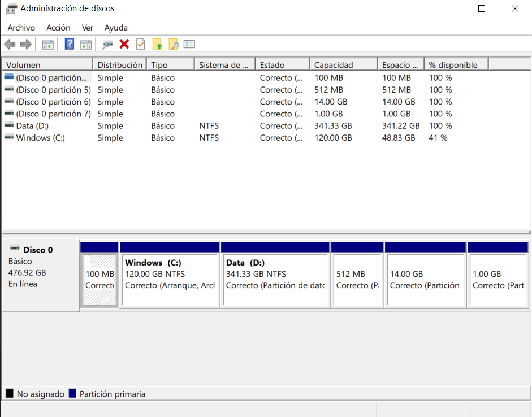Screen dimensions: 532x417
Task: Click the connect/rescan disk toolbar icon
Action: pos(107,45)
